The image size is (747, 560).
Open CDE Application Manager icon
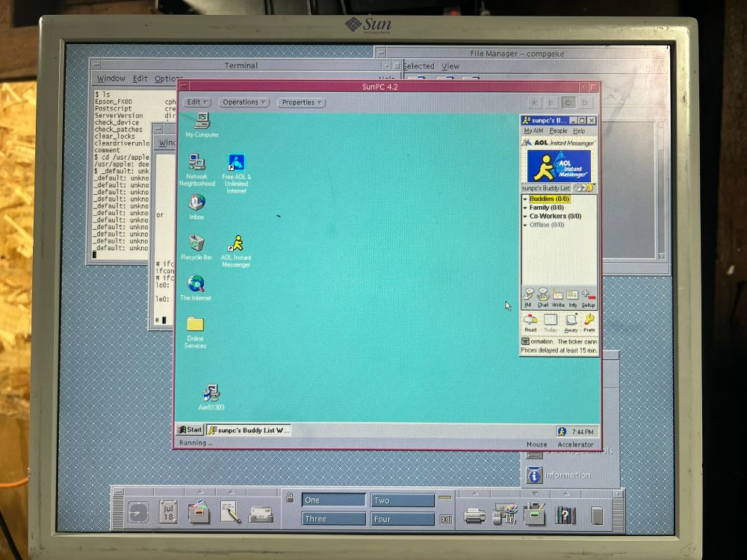535,514
